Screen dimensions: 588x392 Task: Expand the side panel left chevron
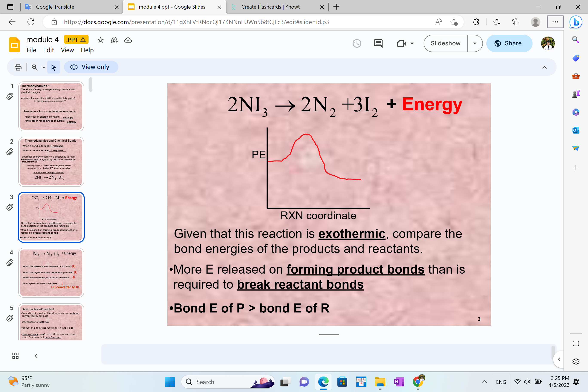[x=559, y=359]
